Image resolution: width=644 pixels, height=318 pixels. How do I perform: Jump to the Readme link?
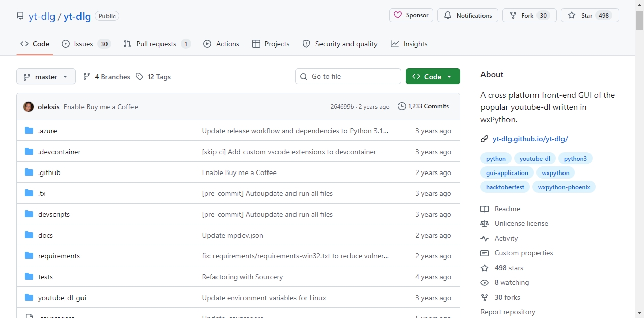tap(500, 209)
